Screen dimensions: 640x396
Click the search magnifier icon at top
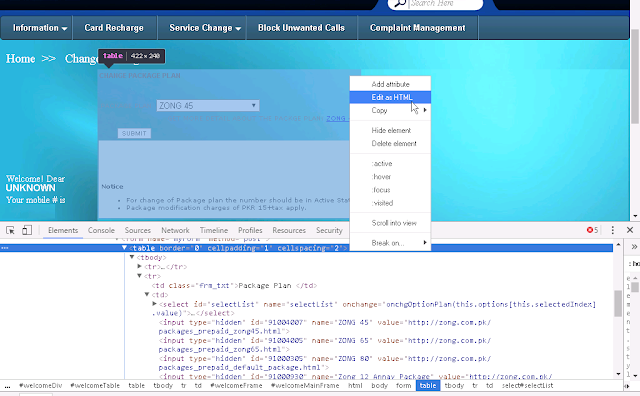point(400,3)
